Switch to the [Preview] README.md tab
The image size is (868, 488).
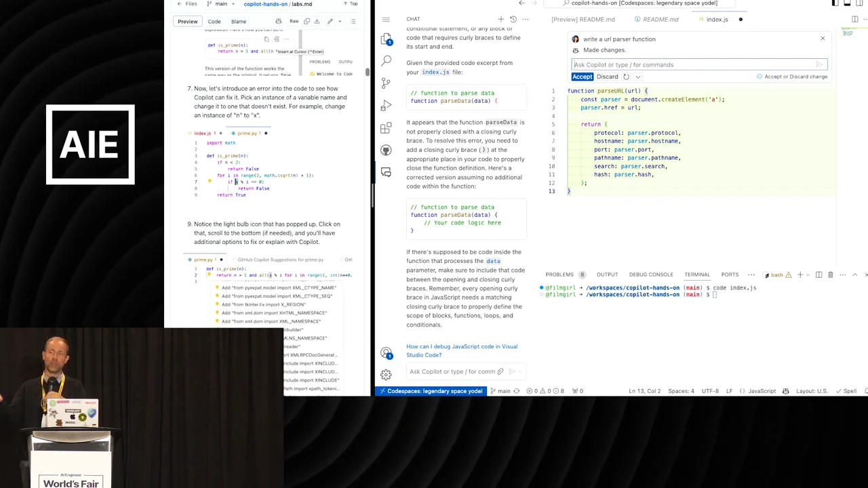pyautogui.click(x=583, y=20)
